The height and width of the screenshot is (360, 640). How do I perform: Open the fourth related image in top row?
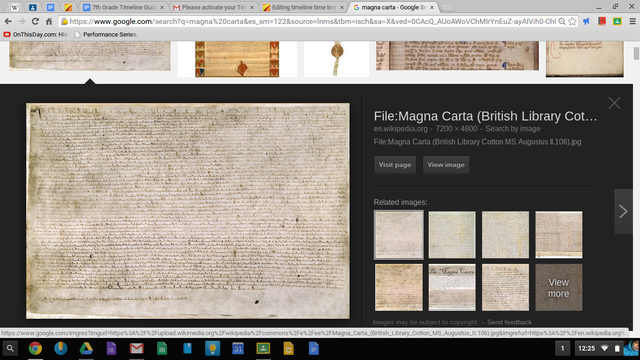(559, 235)
